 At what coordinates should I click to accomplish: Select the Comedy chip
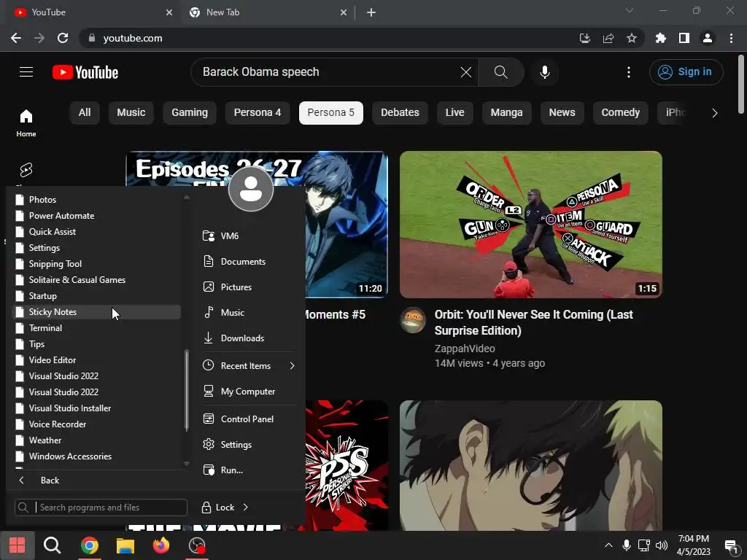620,113
